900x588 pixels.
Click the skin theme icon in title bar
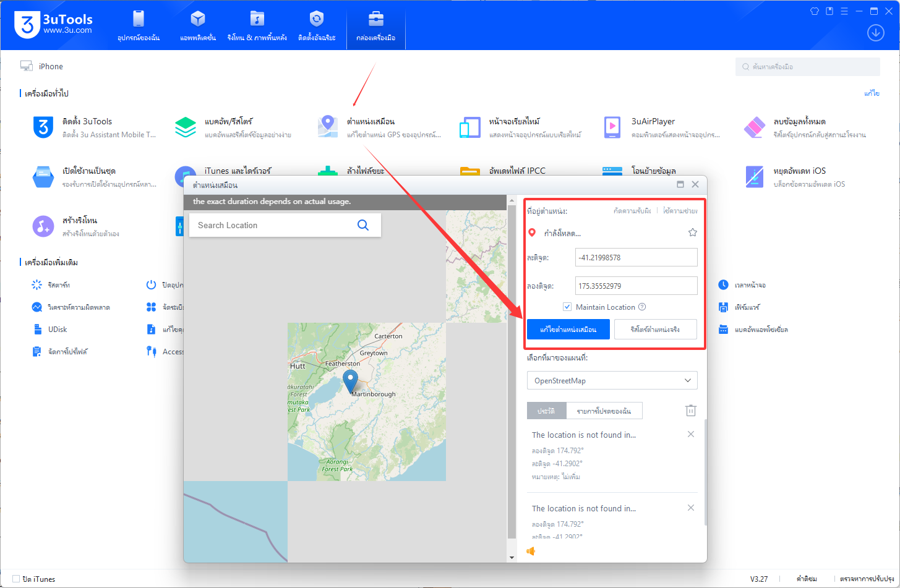click(815, 11)
